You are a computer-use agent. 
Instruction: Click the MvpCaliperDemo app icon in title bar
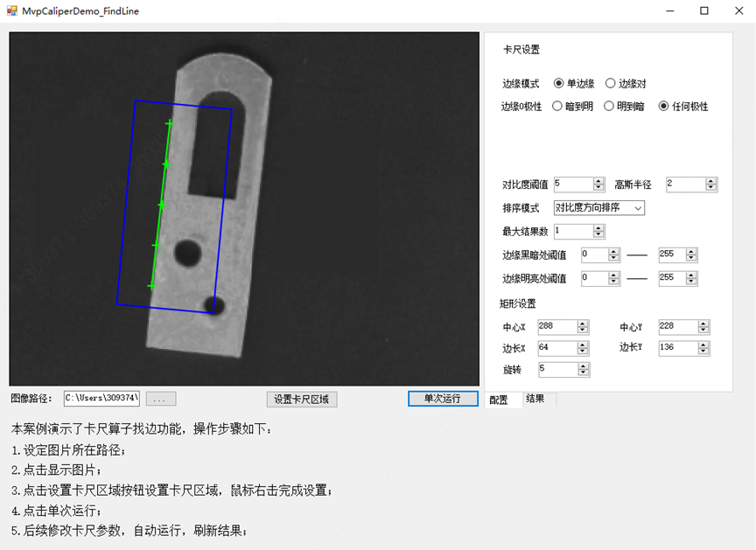11,11
